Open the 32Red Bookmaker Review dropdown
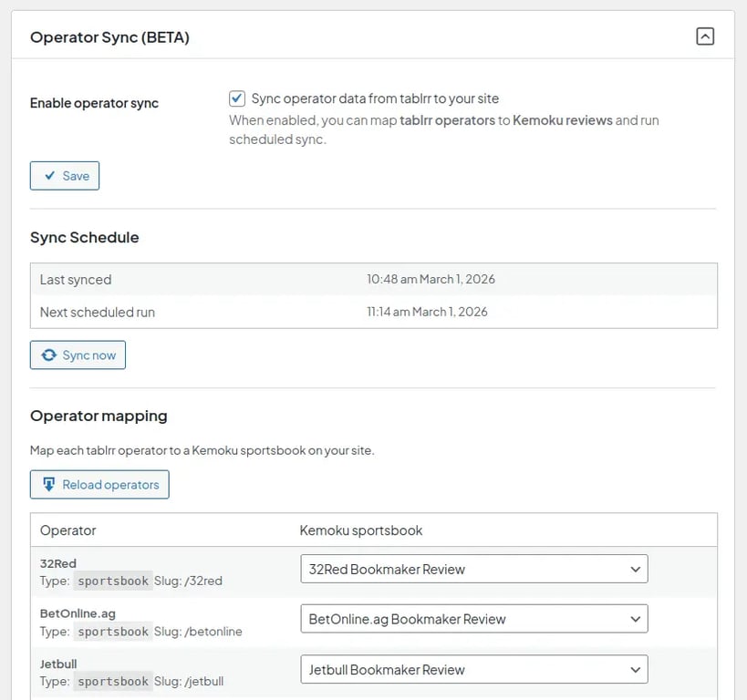 pos(474,569)
